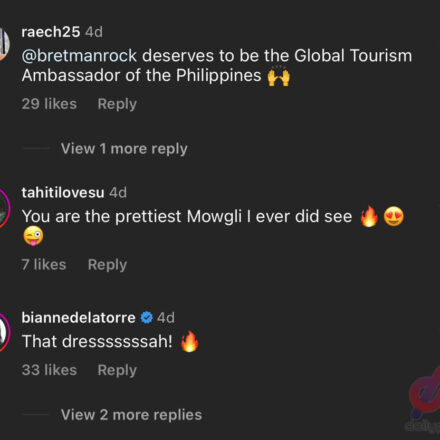Click the watermark logo in corner
Image resolution: width=440 pixels, height=440 pixels.
[424, 399]
